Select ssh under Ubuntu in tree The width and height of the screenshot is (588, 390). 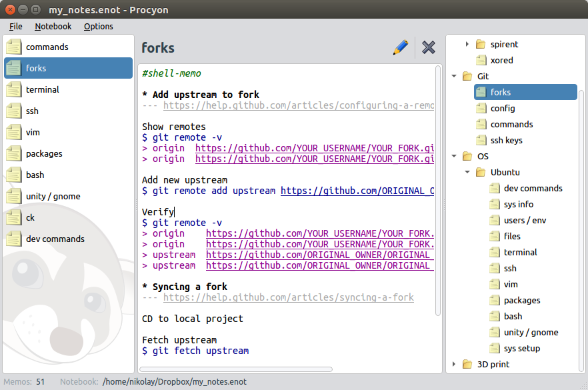(x=510, y=269)
